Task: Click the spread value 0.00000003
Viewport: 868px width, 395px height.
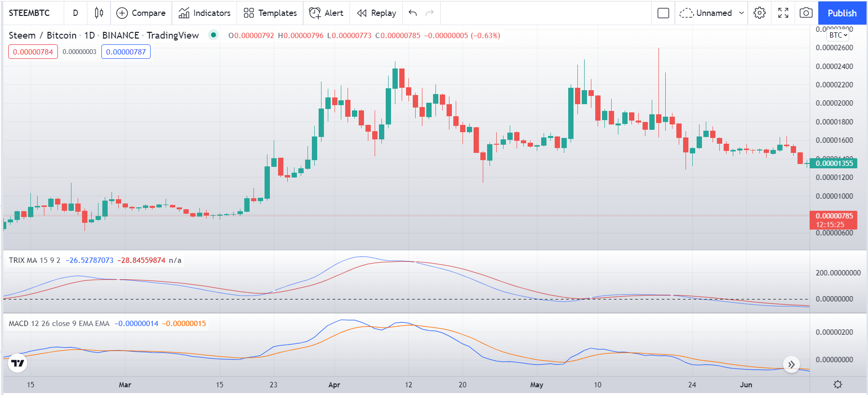Action: (80, 52)
